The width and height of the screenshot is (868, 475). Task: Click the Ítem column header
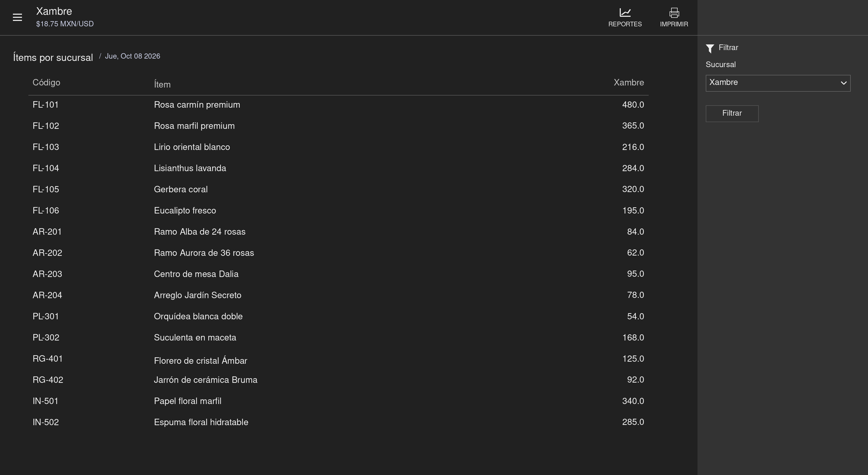click(x=162, y=84)
